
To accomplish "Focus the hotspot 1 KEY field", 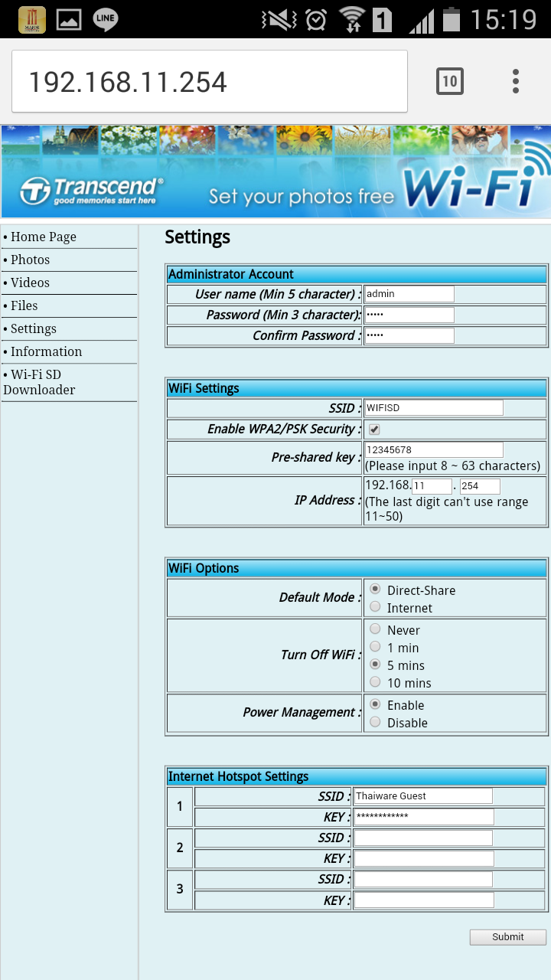I will (x=424, y=817).
